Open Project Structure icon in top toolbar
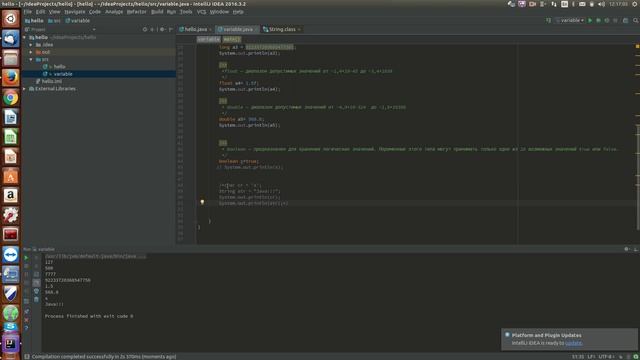Screen dimensions: 640x360 tap(625, 20)
